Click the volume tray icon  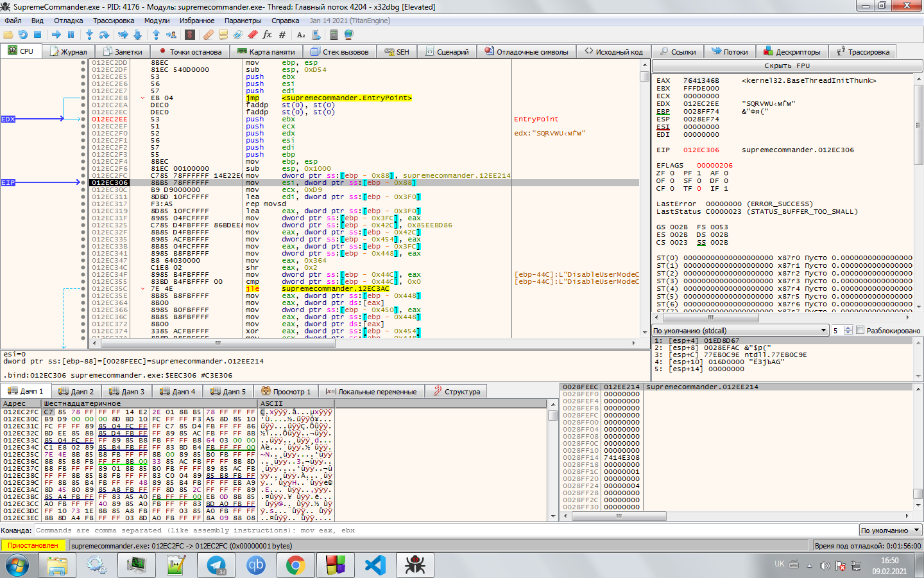(x=825, y=565)
